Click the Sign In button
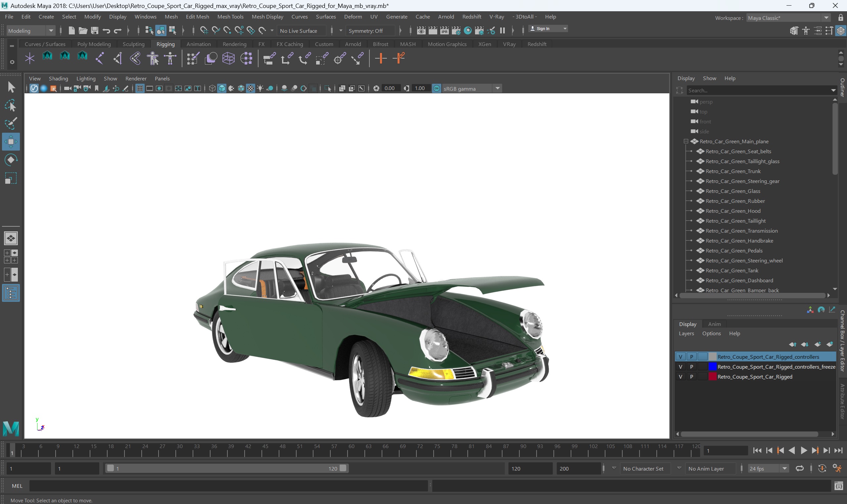The image size is (847, 504). (548, 28)
